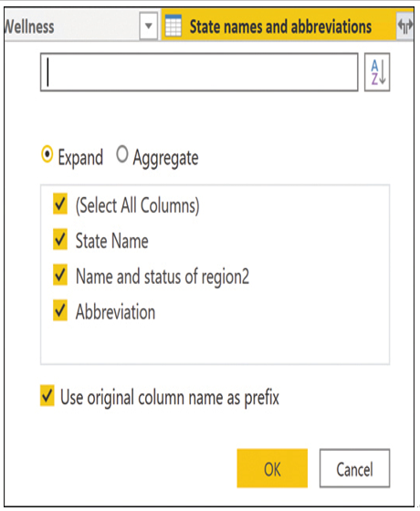Click the 'Aggregate' label text
This screenshot has height=511, width=420.
[165, 158]
